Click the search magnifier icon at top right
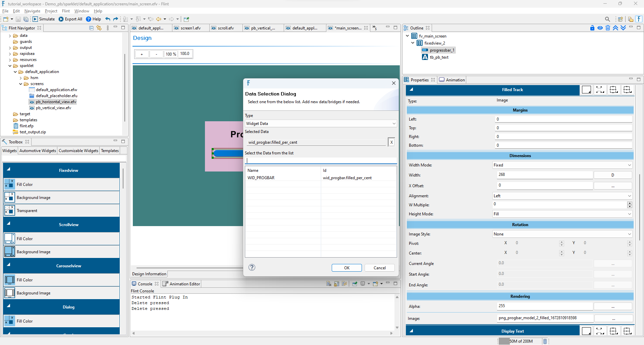This screenshot has height=345, width=644. coord(607,19)
